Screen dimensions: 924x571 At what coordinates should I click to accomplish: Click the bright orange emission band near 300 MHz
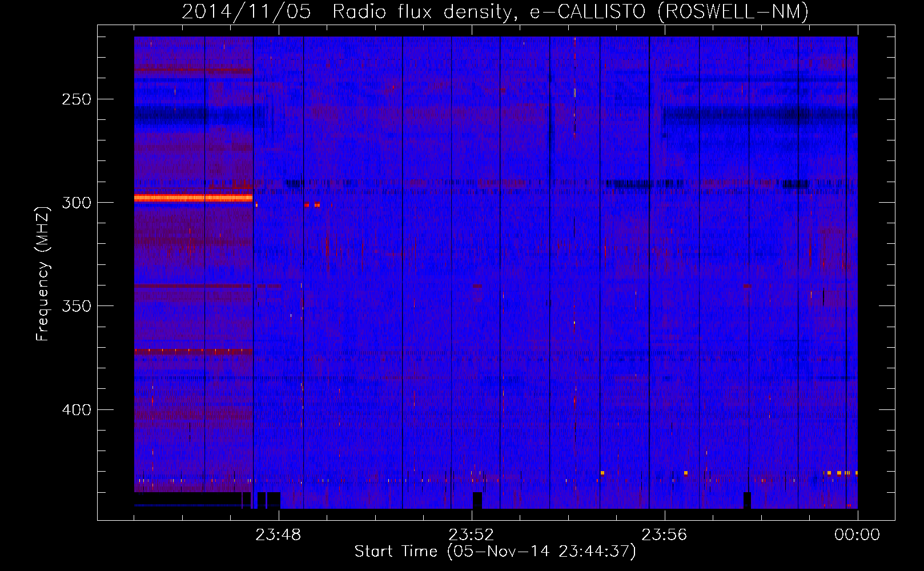[x=193, y=198]
